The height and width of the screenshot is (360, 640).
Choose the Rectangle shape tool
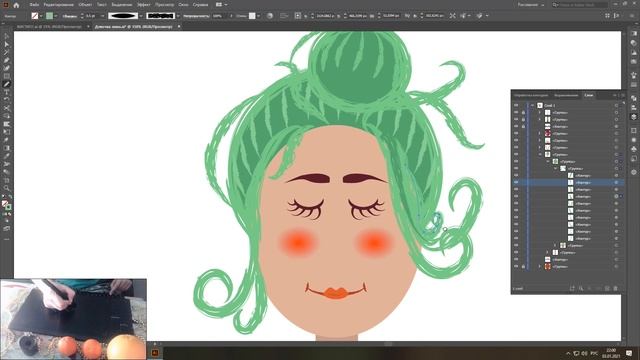pos(7,76)
